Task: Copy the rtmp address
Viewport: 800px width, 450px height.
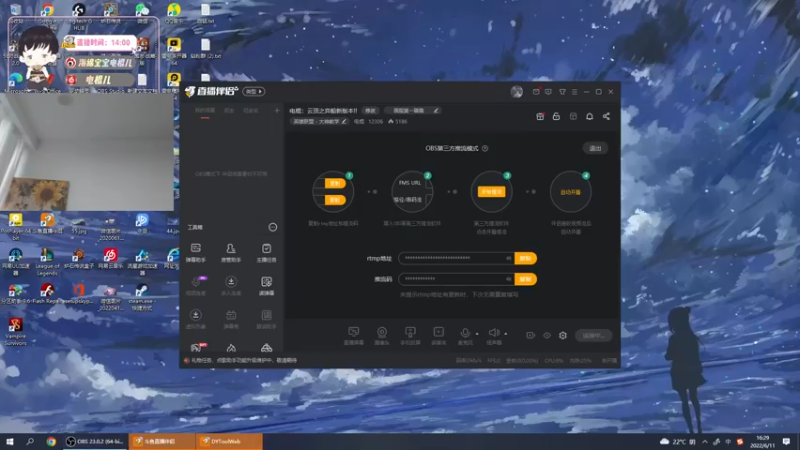Action: coord(526,258)
